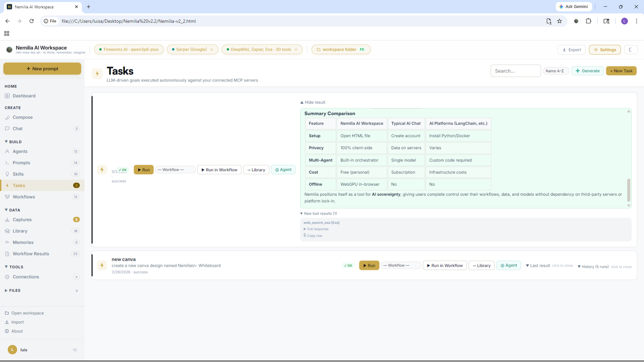
Task: Go to Agents in the Build section
Action: click(x=42, y=152)
